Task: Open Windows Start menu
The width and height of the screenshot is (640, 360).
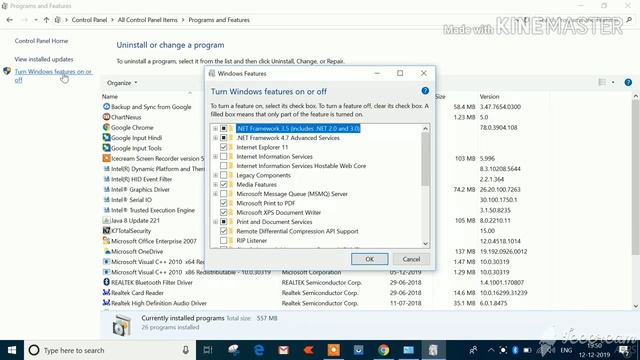Action: pos(12,350)
